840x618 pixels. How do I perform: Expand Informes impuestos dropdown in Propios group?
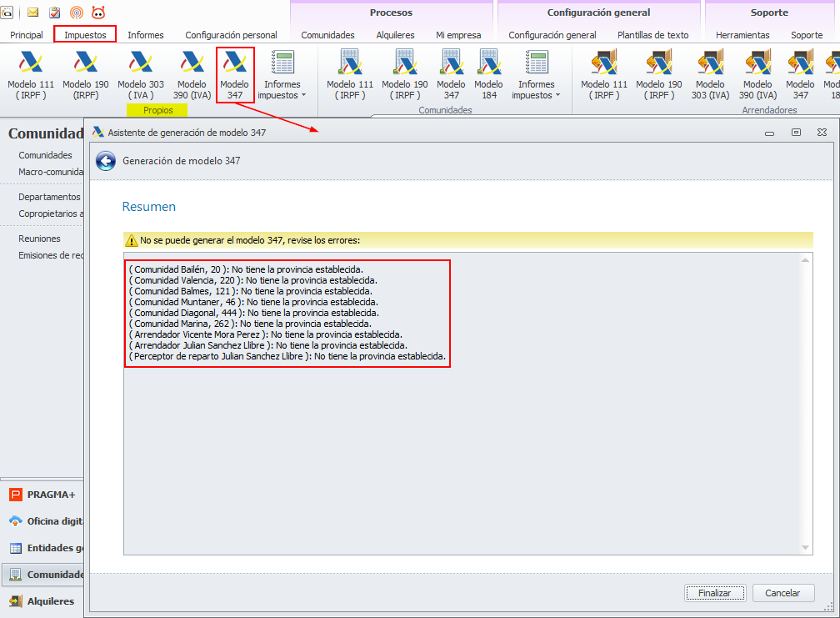pyautogui.click(x=282, y=74)
